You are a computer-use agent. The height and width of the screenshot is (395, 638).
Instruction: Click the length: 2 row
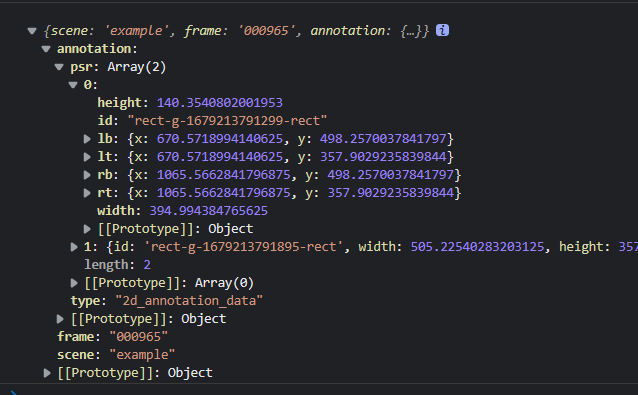[x=117, y=265]
